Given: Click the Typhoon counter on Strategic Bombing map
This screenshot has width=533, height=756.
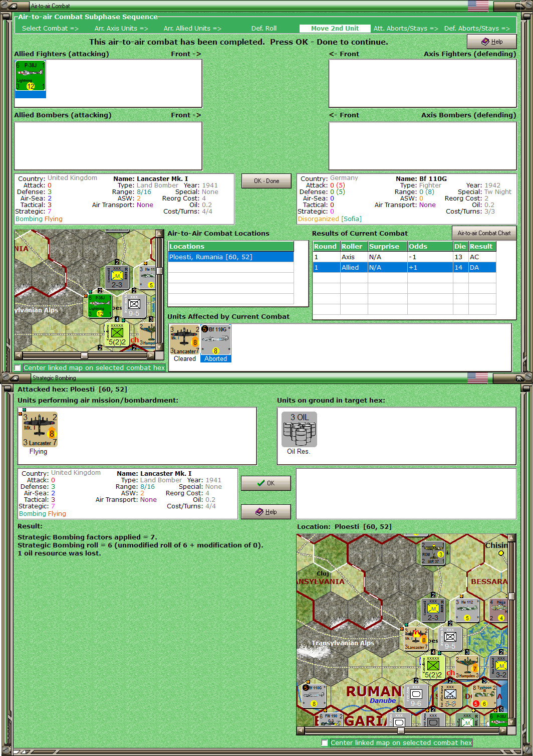Looking at the screenshot, I should tap(484, 696).
